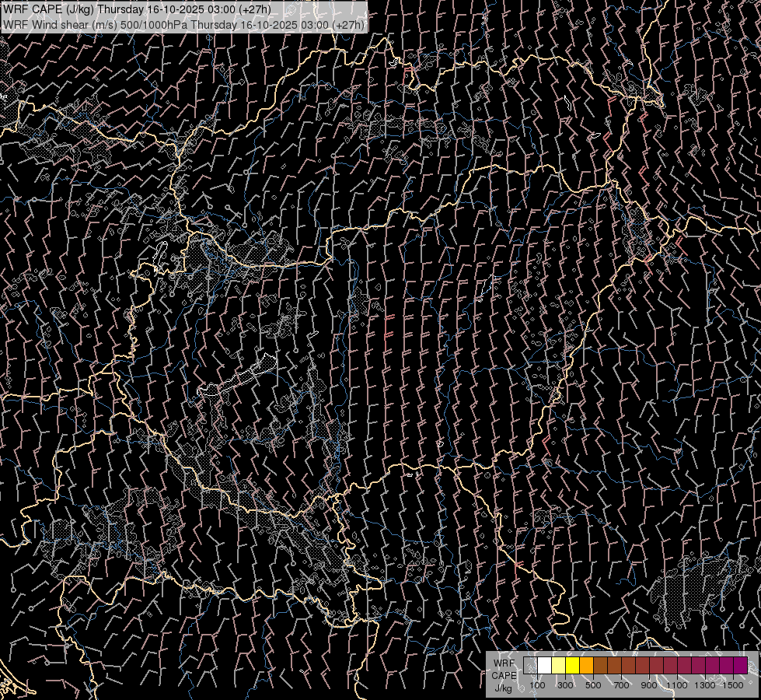The width and height of the screenshot is (761, 700).
Task: Select the CAPE word in legend box
Action: click(503, 676)
